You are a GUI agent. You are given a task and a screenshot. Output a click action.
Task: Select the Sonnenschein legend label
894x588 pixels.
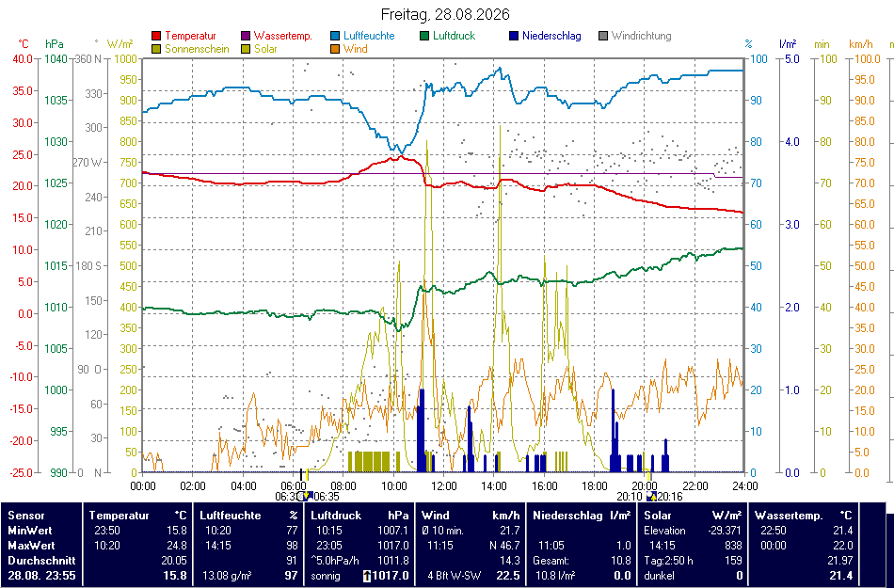(198, 49)
